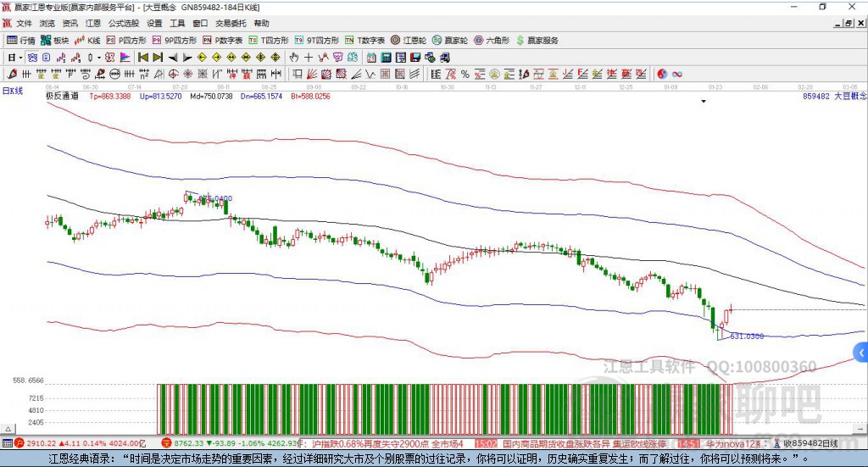
Task: Click the blue infinity symbol icon
Action: (x=677, y=74)
